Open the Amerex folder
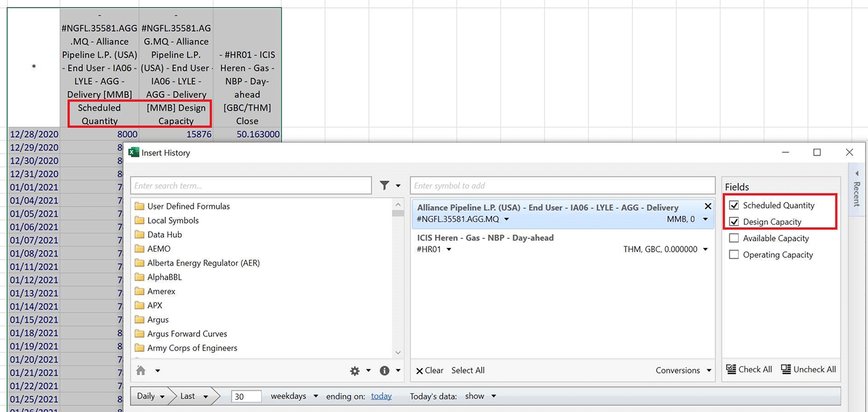Viewport: 868px width, 412px height. 154,291
